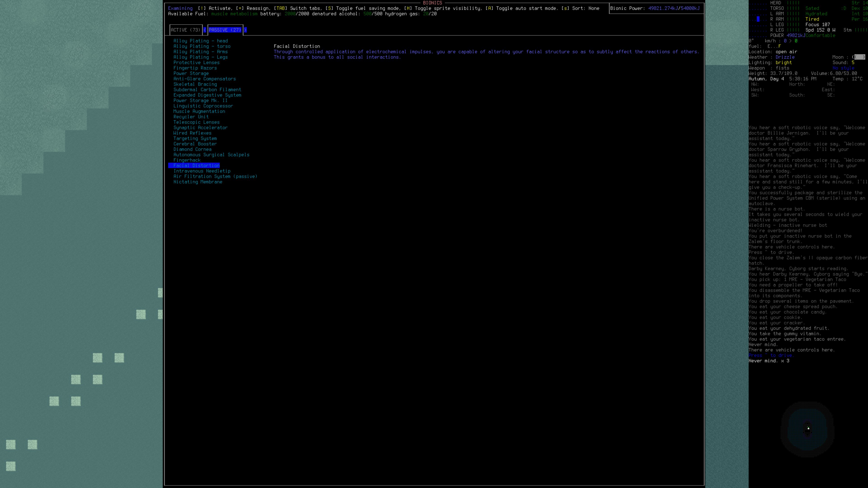Click right arrow after PASSIVE tab
The height and width of the screenshot is (488, 868).
245,30
